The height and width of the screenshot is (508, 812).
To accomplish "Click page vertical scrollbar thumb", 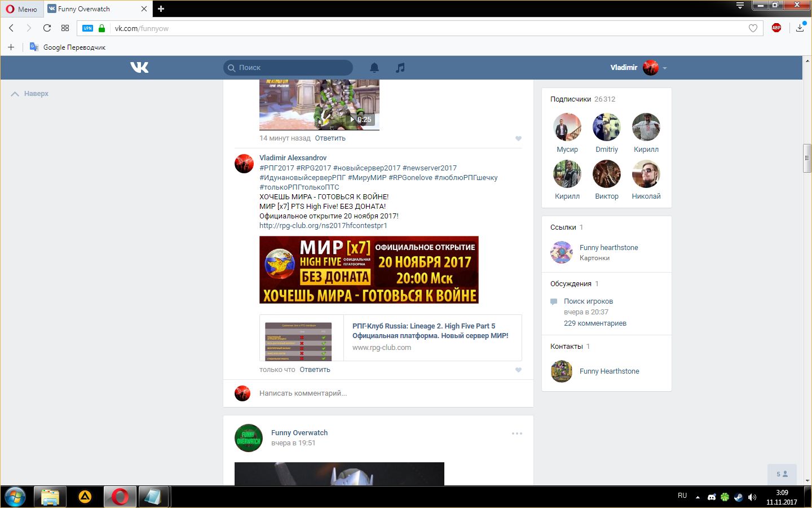I will 807,159.
